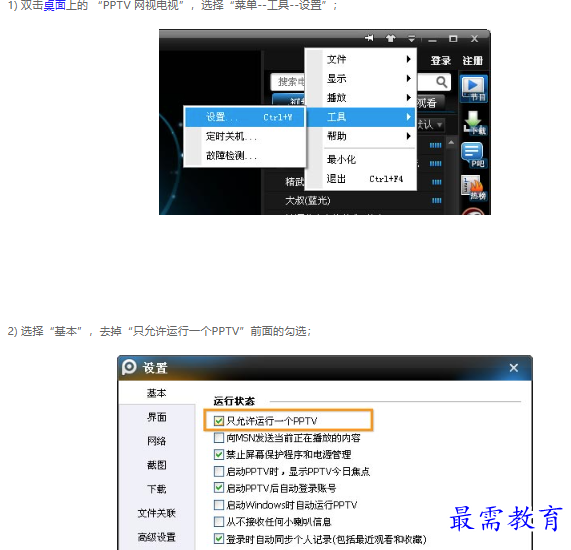Choose 最小化 from the PPTV menu
This screenshot has height=550, width=571.
(x=361, y=160)
